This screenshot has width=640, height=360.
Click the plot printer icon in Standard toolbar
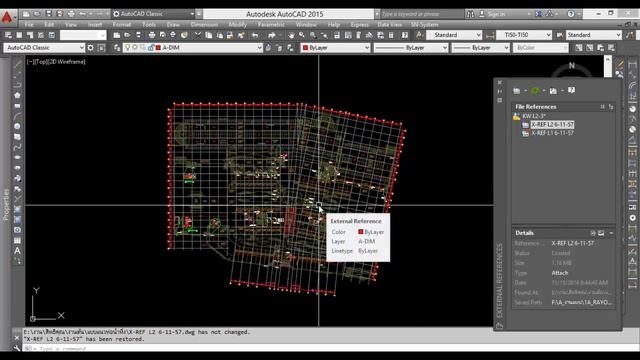(x=152, y=35)
